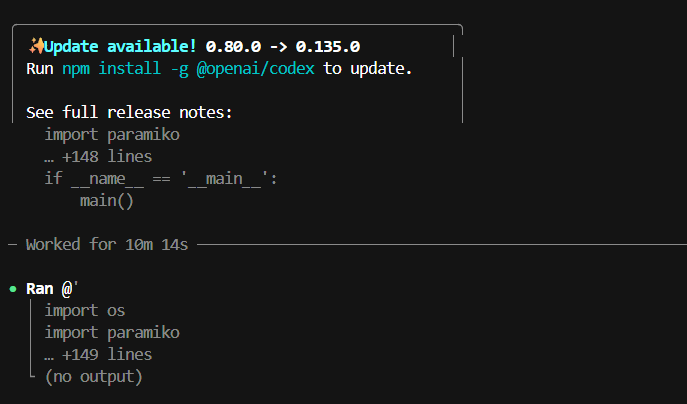This screenshot has height=404, width=687.
Task: Click the "Update available!" heading text
Action: 120,46
